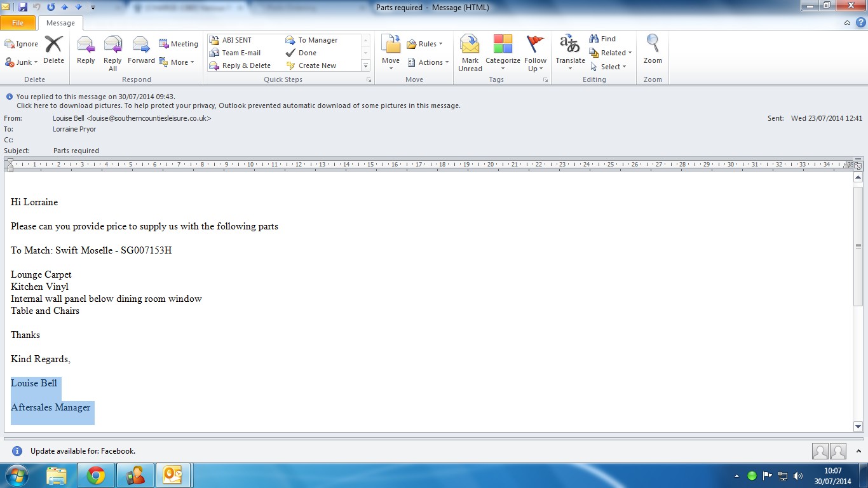Viewport: 868px width, 488px height.
Task: Go to the next item with the down arrow
Action: pyautogui.click(x=78, y=7)
